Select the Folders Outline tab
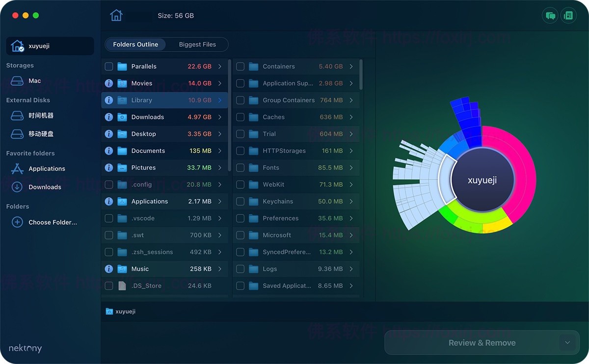This screenshot has height=364, width=589. click(x=135, y=44)
